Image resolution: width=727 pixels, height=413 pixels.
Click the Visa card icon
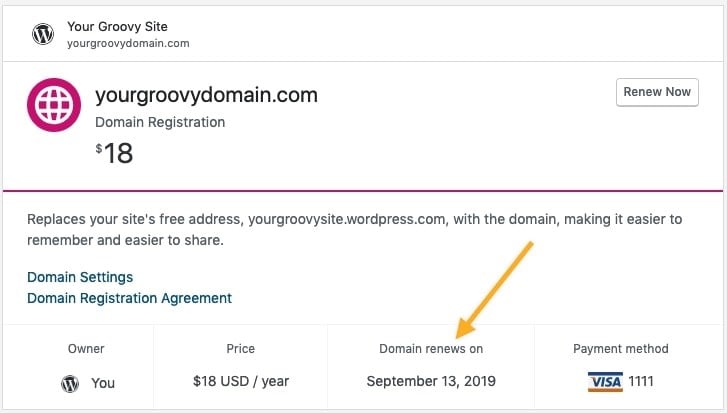click(604, 381)
